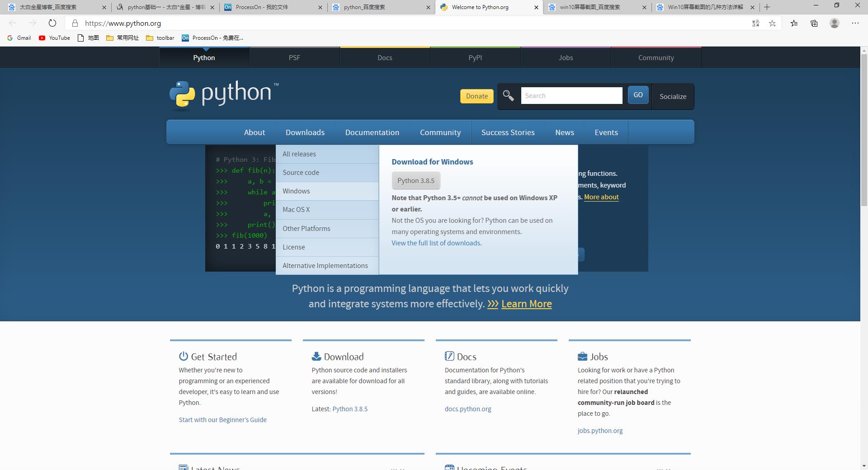Select Mac OS X in Downloads menu
The image size is (868, 470).
(x=327, y=210)
